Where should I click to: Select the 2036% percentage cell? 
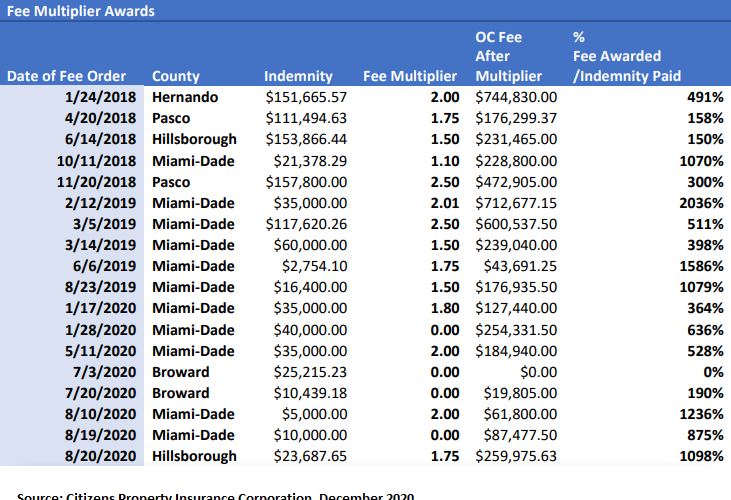point(700,203)
